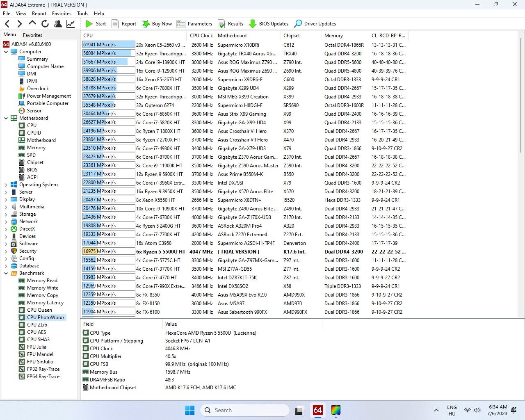Image resolution: width=525 pixels, height=420 pixels.
Task: Expand the Display tree node
Action: (6, 199)
